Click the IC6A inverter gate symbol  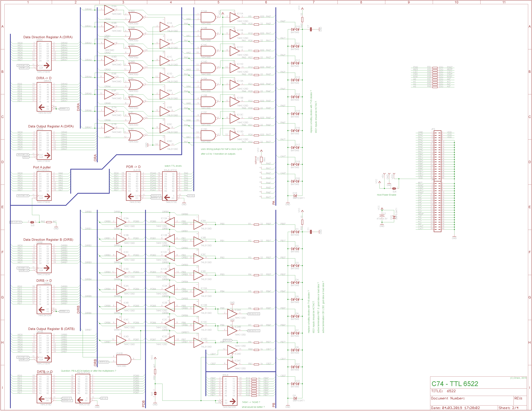pyautogui.click(x=109, y=10)
